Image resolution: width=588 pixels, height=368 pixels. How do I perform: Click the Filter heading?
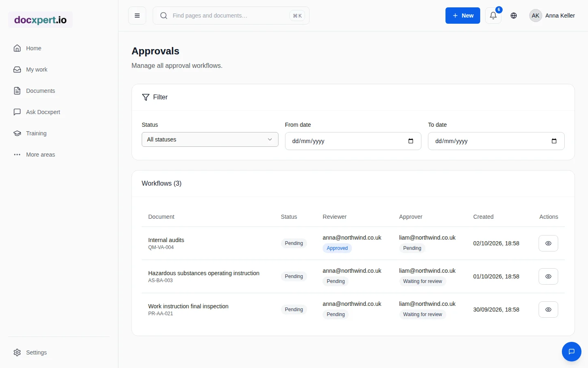160,97
